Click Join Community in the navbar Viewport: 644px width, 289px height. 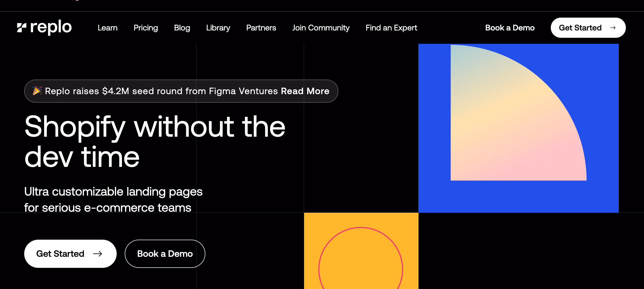pyautogui.click(x=321, y=28)
